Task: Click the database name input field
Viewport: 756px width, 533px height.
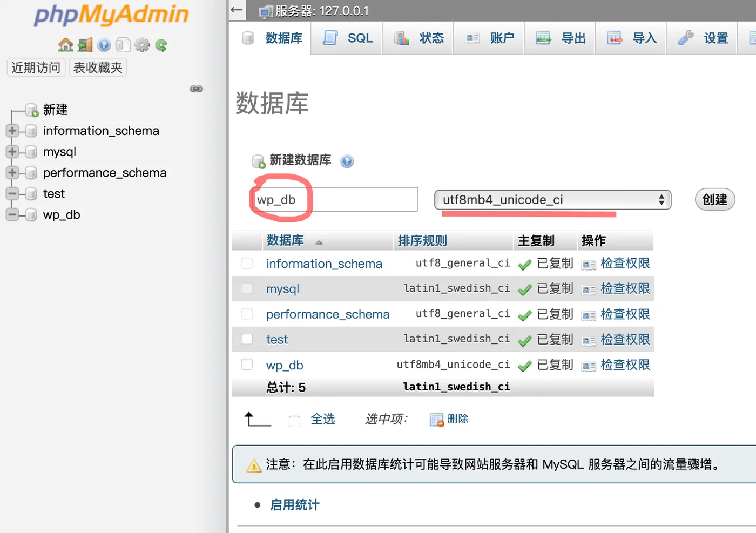Action: 335,200
